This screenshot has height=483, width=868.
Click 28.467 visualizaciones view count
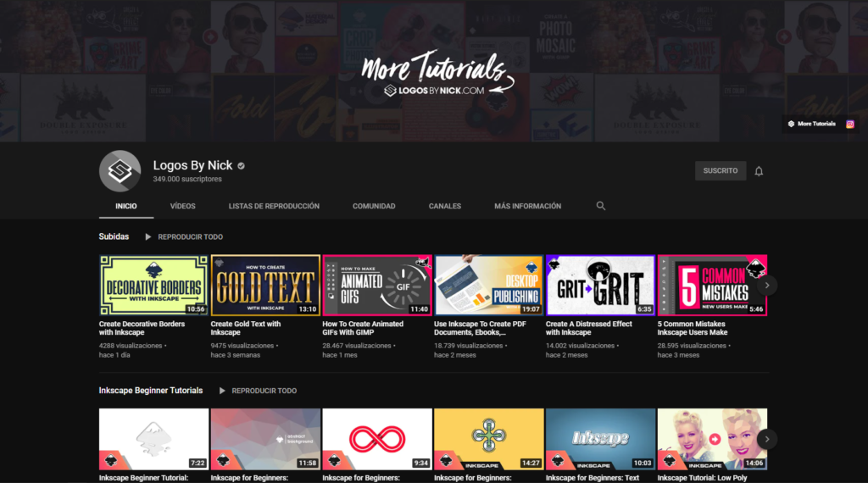[x=357, y=346]
